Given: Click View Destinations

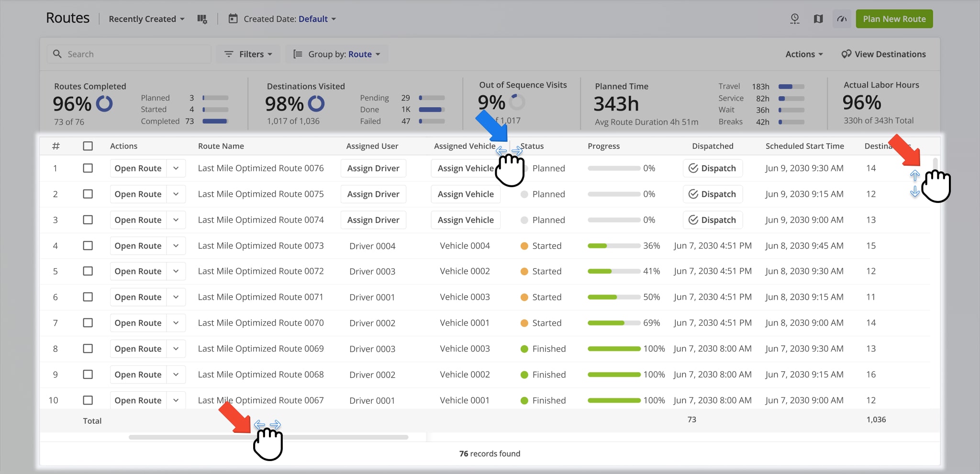Looking at the screenshot, I should point(883,54).
